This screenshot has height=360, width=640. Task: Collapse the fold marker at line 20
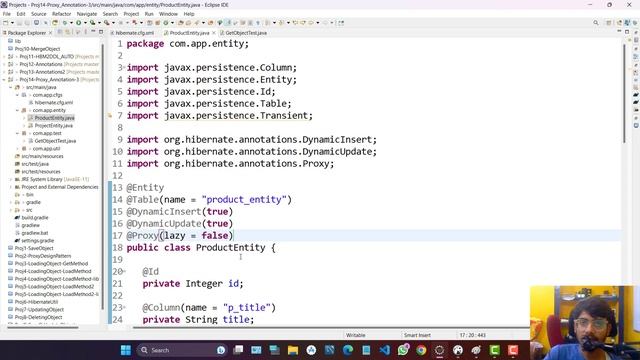pyautogui.click(x=124, y=270)
